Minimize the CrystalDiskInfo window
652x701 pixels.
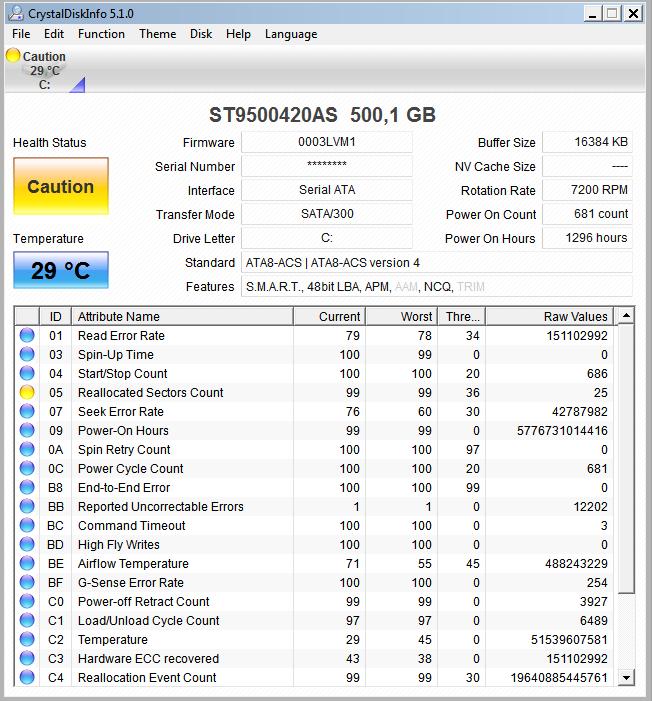point(592,14)
